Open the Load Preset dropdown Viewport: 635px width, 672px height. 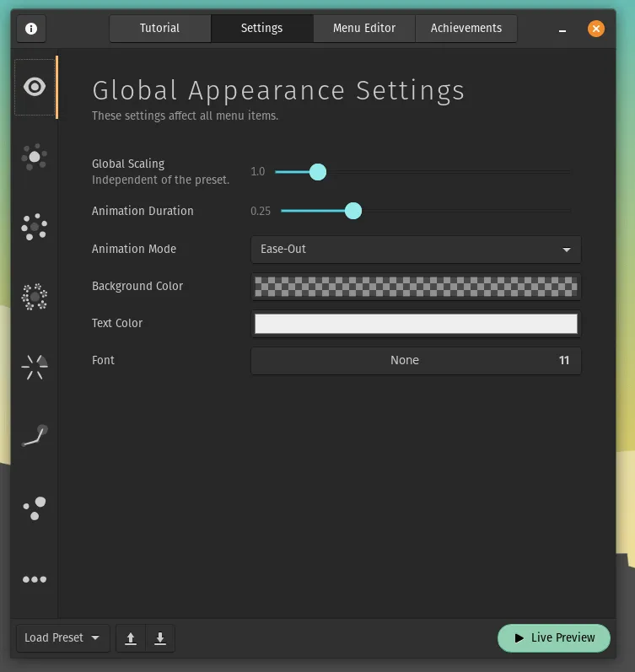62,638
